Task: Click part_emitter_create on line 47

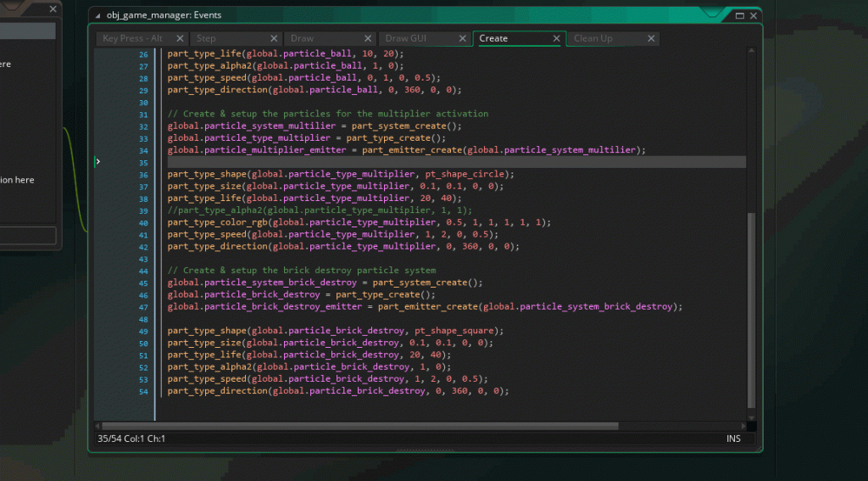Action: 428,306
